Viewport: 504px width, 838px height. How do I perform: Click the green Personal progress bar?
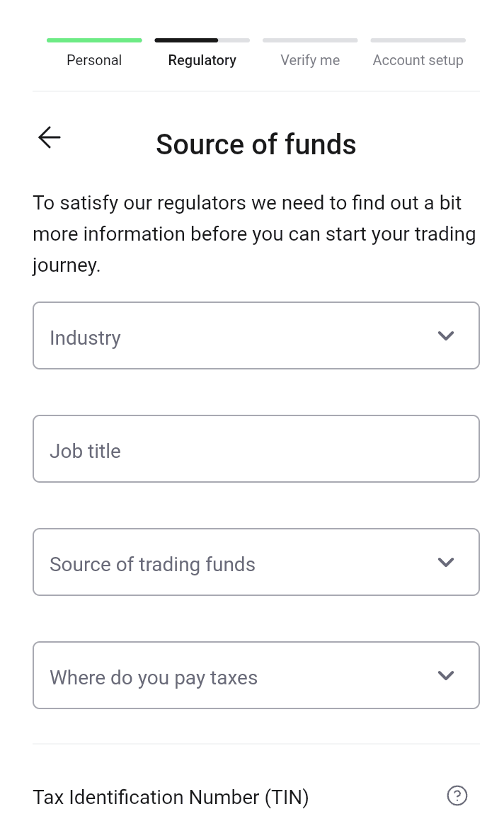(x=94, y=40)
